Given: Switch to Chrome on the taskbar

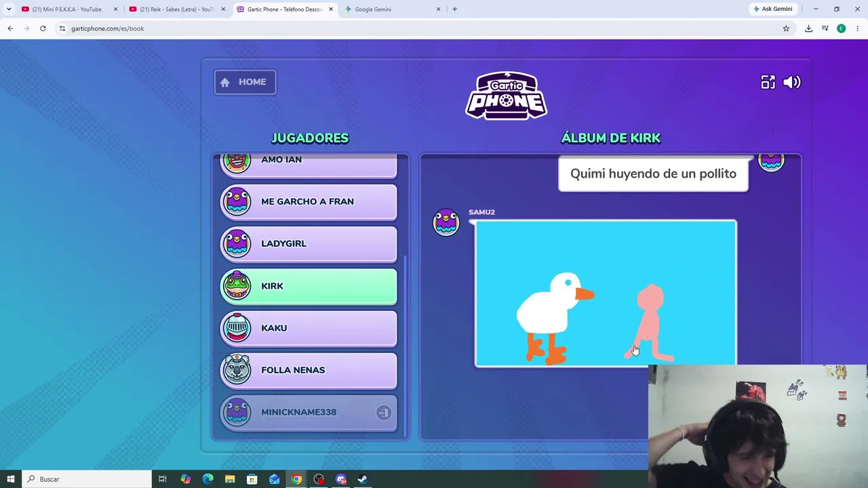Looking at the screenshot, I should [x=296, y=479].
